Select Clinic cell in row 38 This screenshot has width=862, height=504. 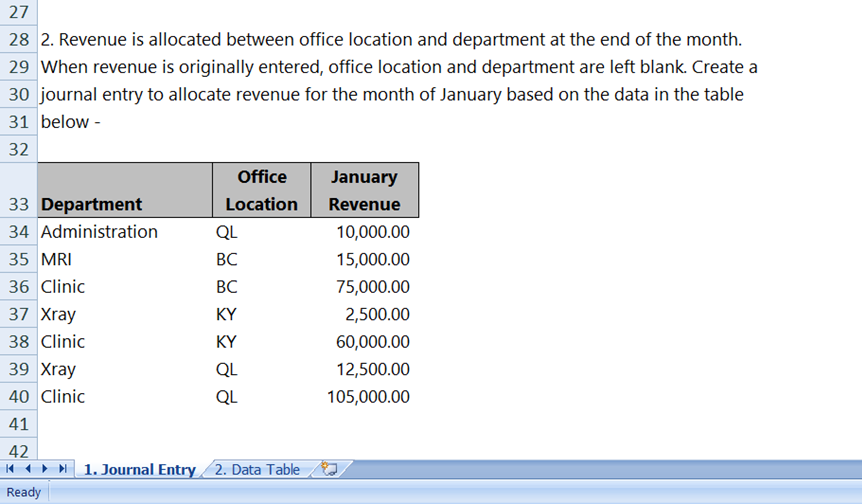(x=125, y=342)
